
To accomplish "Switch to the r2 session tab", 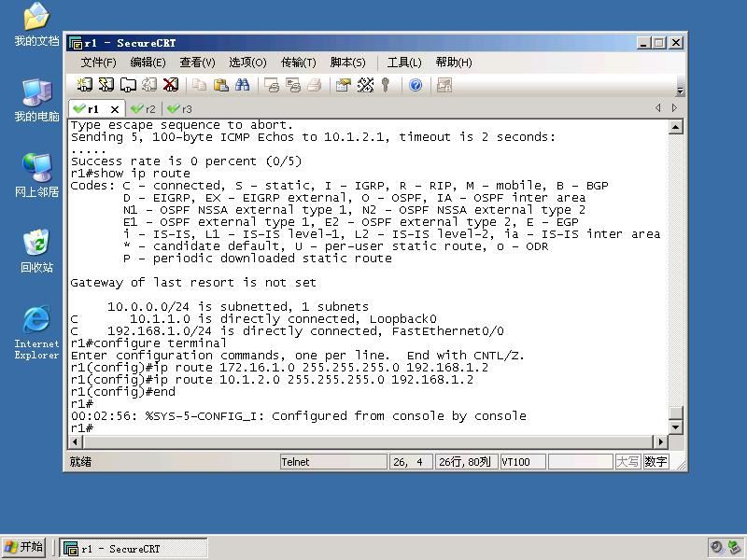I will [x=144, y=109].
